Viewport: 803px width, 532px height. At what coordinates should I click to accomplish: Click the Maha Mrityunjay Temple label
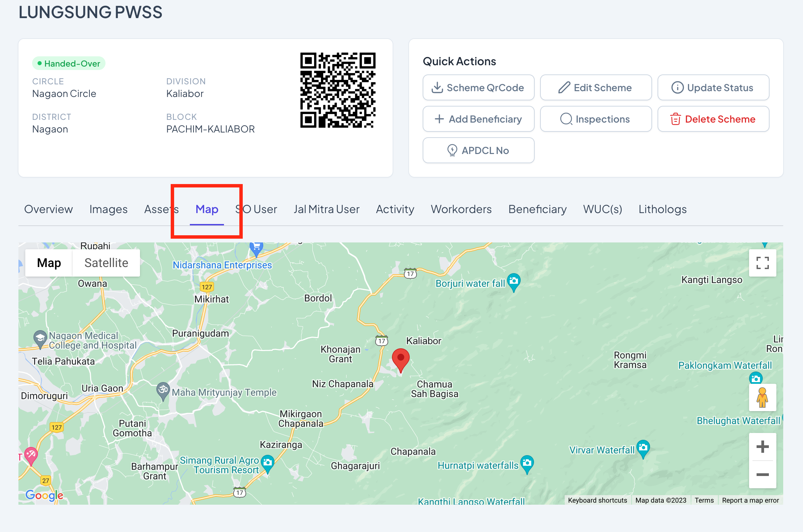tap(224, 392)
